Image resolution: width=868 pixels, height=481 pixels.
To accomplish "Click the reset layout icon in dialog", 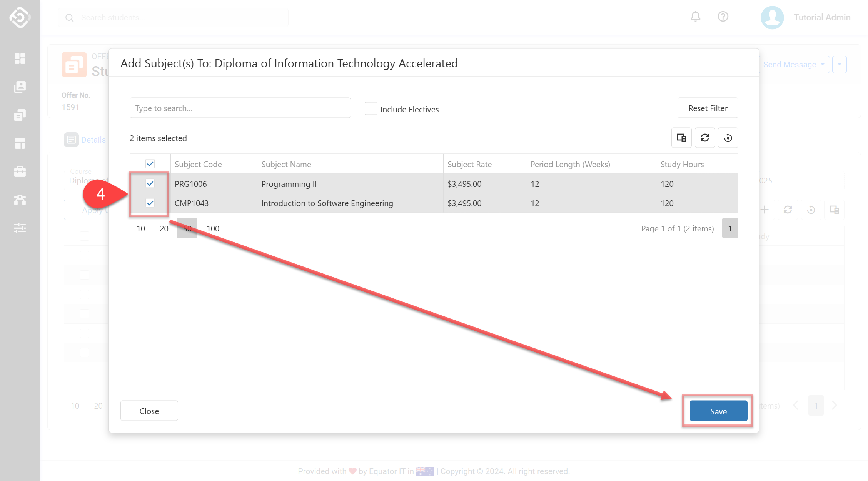I will click(728, 138).
